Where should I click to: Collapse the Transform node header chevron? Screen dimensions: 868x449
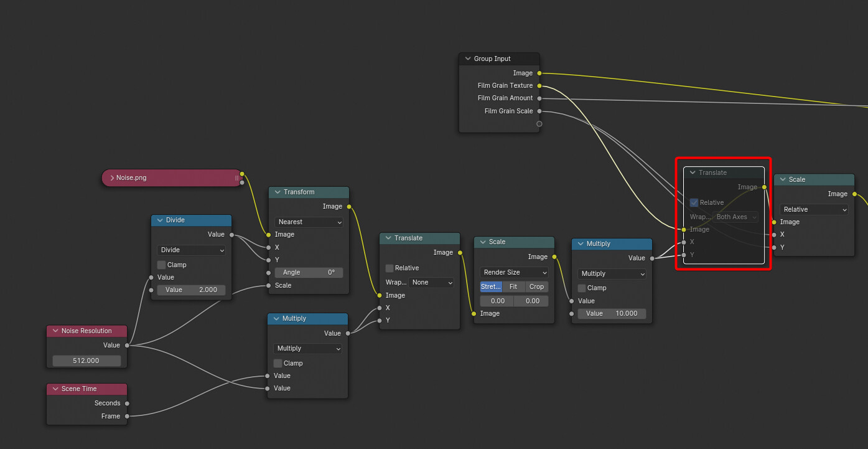[x=278, y=192]
